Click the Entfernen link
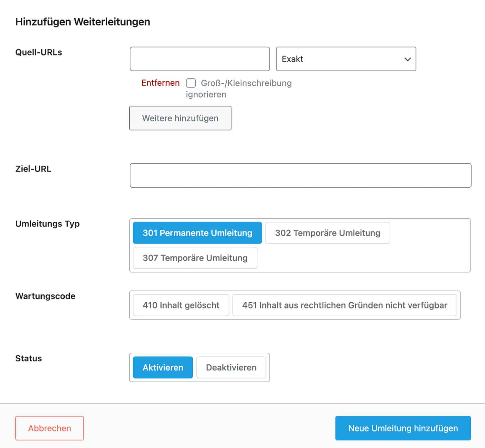The width and height of the screenshot is (485, 448). 160,83
